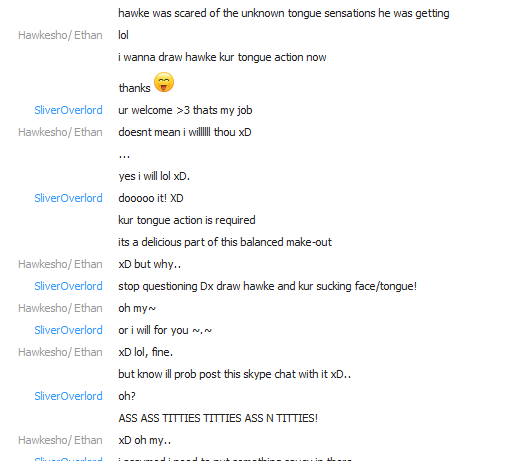Click Hawkesho/Ethan name beside 'doesnt mean i willllll'
The height and width of the screenshot is (461, 511).
60,132
